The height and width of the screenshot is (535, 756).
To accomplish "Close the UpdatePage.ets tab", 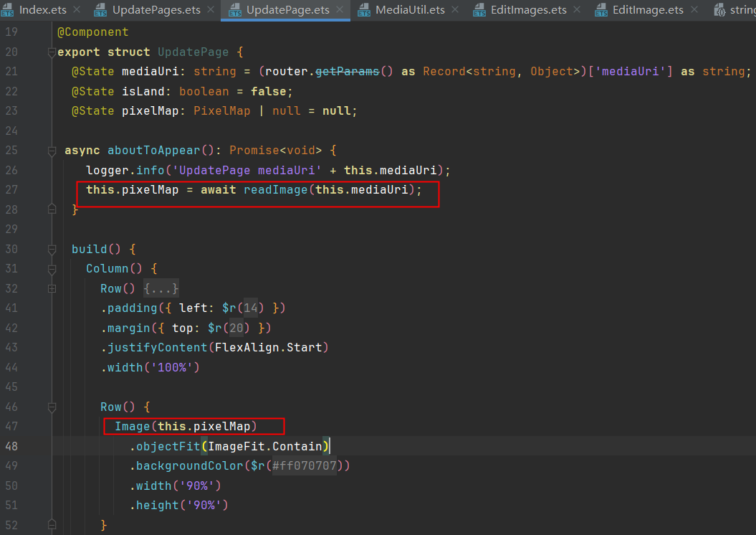I will pos(338,10).
